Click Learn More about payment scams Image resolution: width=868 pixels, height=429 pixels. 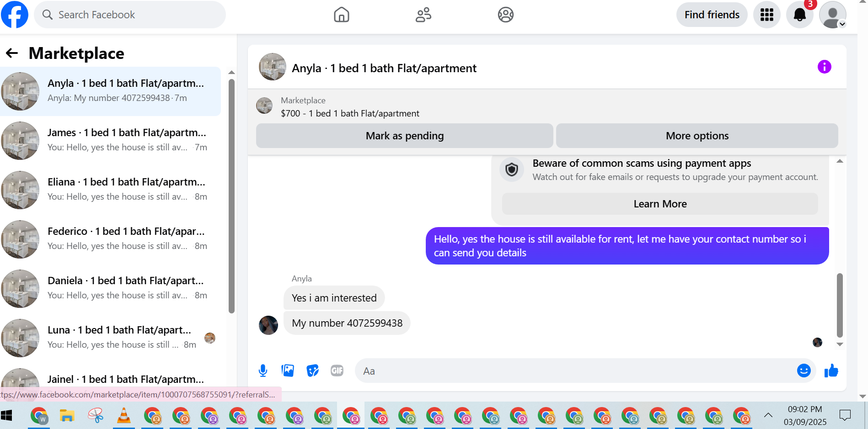coord(660,204)
